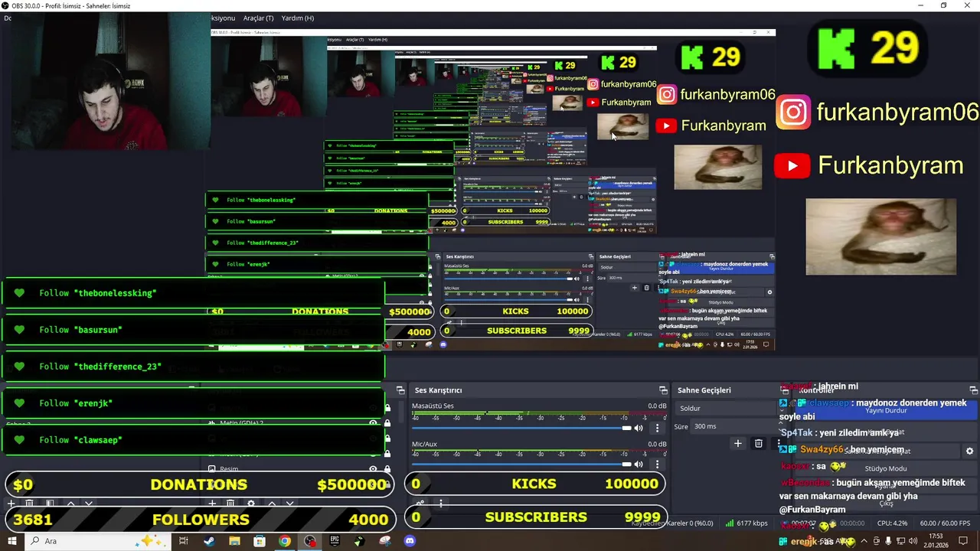Open Epic Games Launcher from the taskbar

[x=335, y=541]
